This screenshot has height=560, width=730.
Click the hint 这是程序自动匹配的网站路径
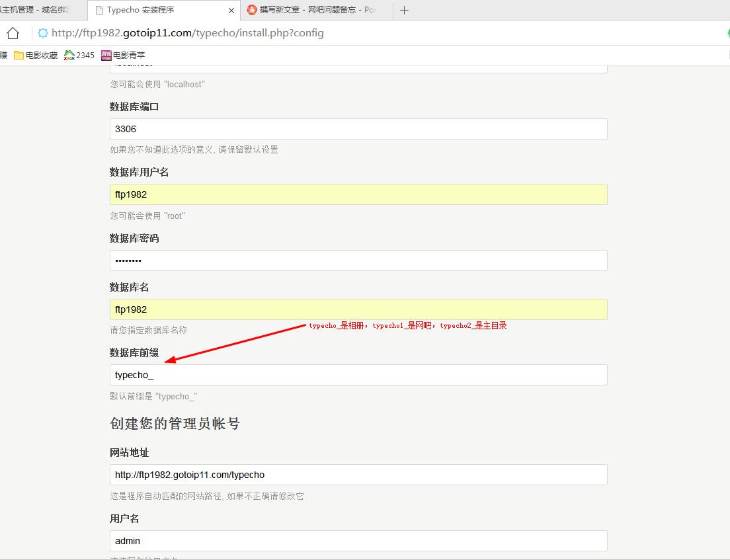(x=207, y=497)
